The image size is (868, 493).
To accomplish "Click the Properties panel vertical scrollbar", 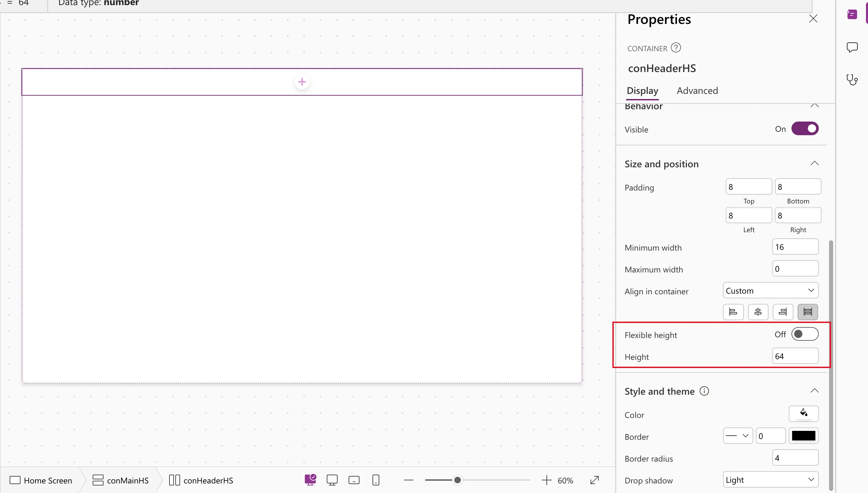I will pyautogui.click(x=831, y=365).
